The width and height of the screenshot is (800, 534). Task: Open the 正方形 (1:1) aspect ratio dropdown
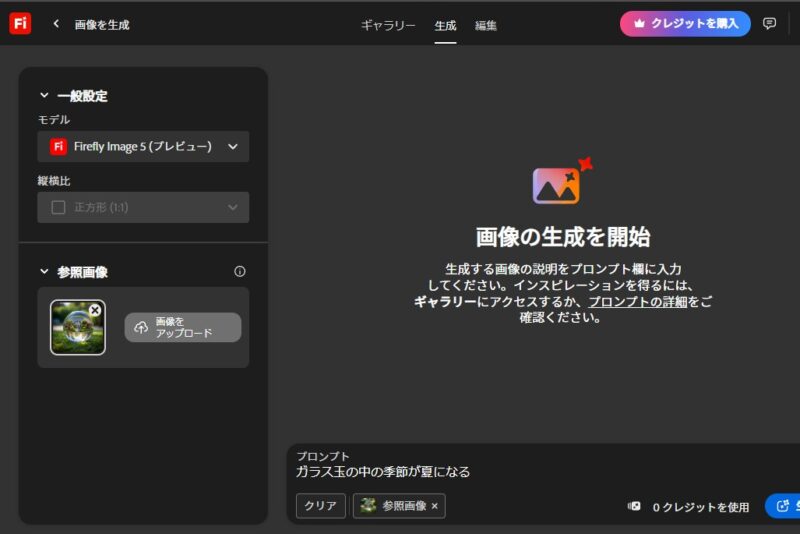143,208
